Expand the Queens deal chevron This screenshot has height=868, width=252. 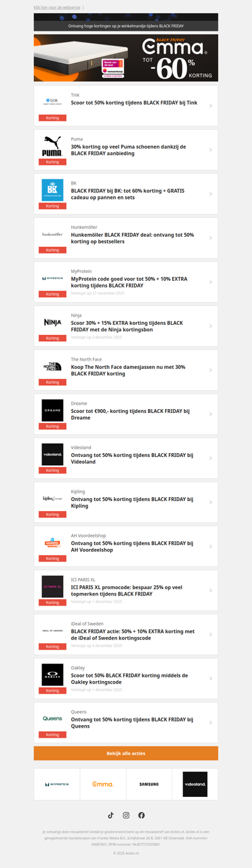(x=210, y=723)
